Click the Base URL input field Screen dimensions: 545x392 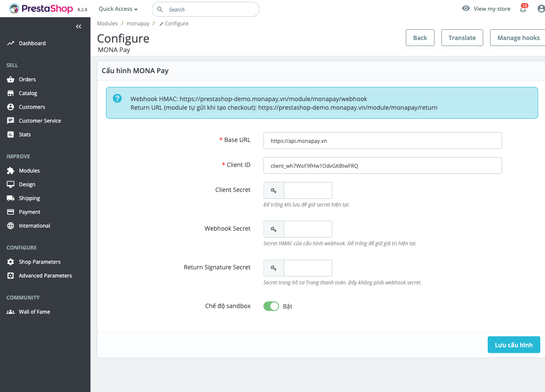point(383,140)
